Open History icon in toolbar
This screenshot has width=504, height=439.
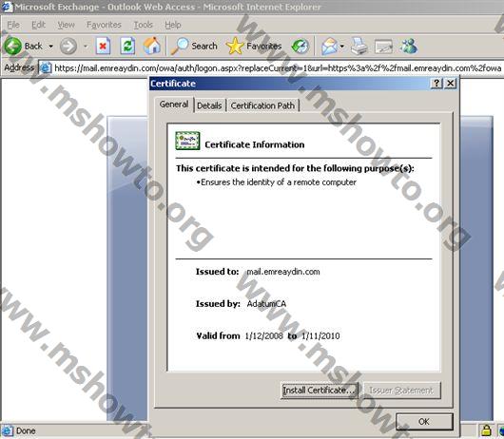pyautogui.click(x=300, y=47)
